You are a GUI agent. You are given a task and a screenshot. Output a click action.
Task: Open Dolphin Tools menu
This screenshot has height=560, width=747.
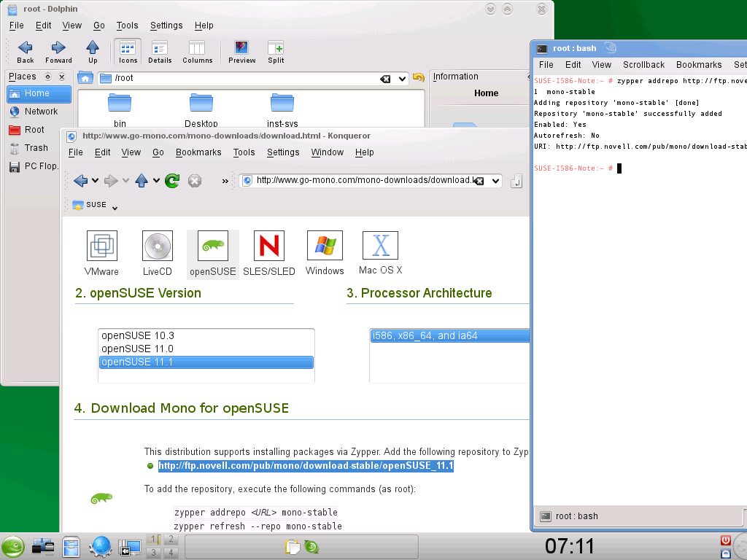(x=127, y=26)
